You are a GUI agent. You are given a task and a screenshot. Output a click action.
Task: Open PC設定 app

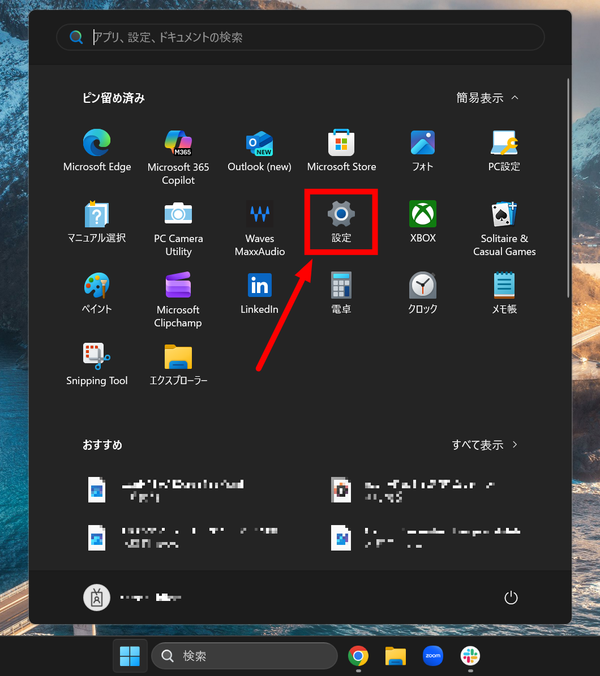click(x=504, y=150)
